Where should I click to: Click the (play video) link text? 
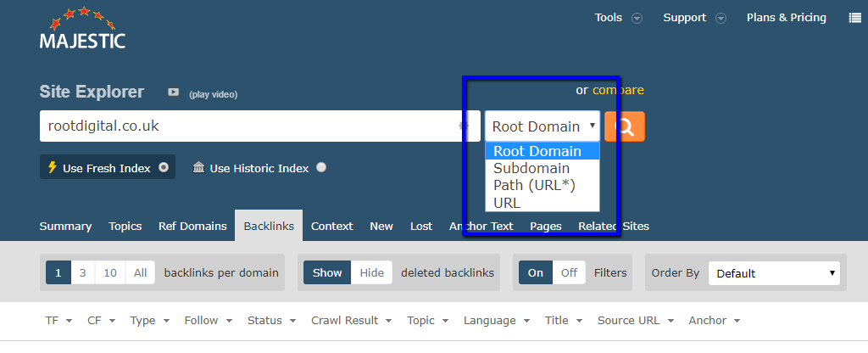click(x=213, y=95)
